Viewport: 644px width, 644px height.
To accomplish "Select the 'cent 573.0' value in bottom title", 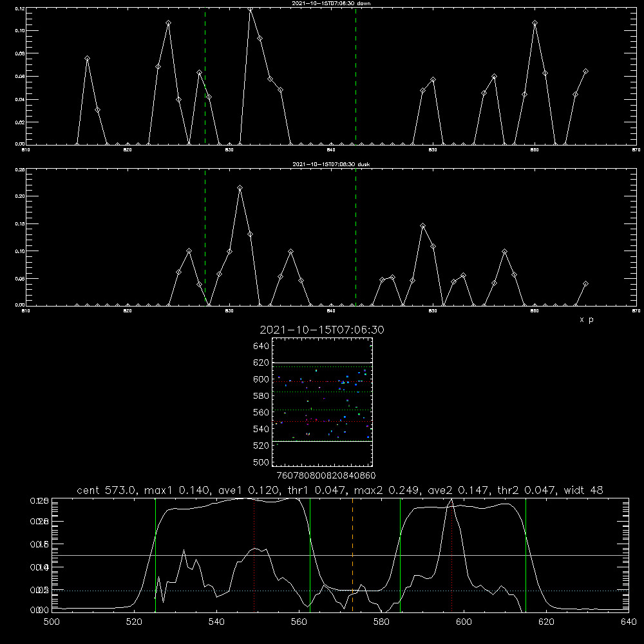I will (x=107, y=490).
